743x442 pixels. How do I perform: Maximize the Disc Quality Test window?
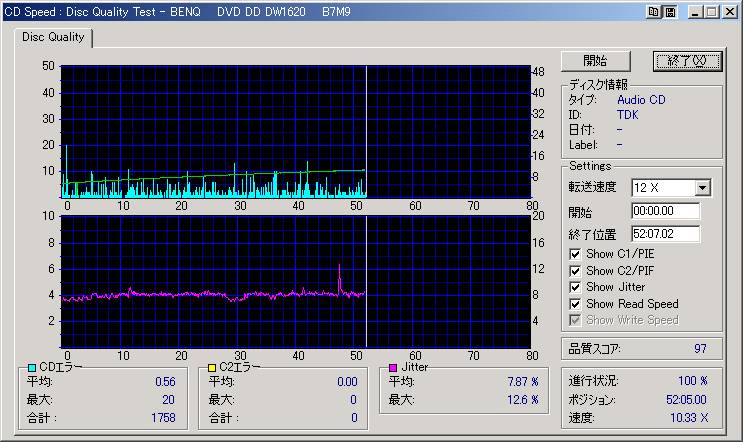click(x=710, y=12)
